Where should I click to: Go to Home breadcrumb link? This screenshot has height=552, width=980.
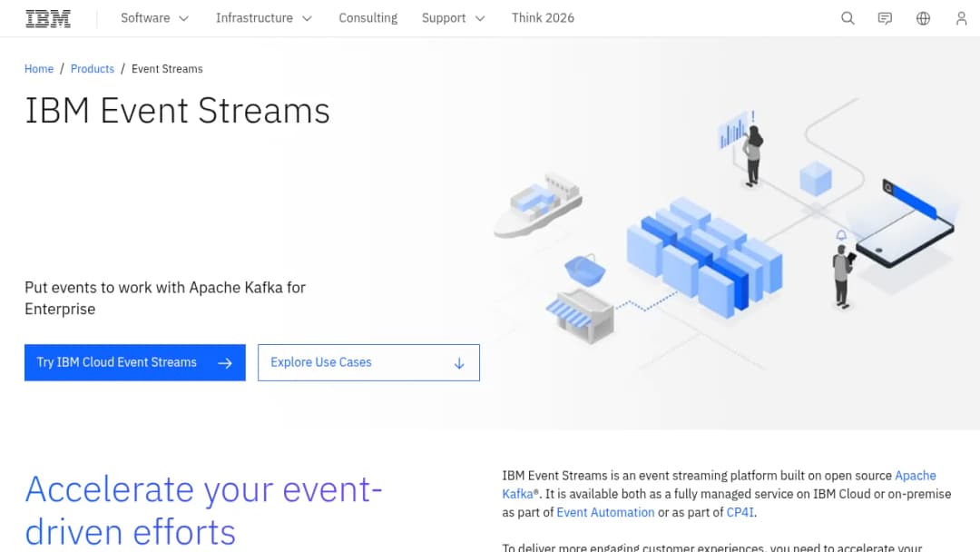pyautogui.click(x=39, y=69)
